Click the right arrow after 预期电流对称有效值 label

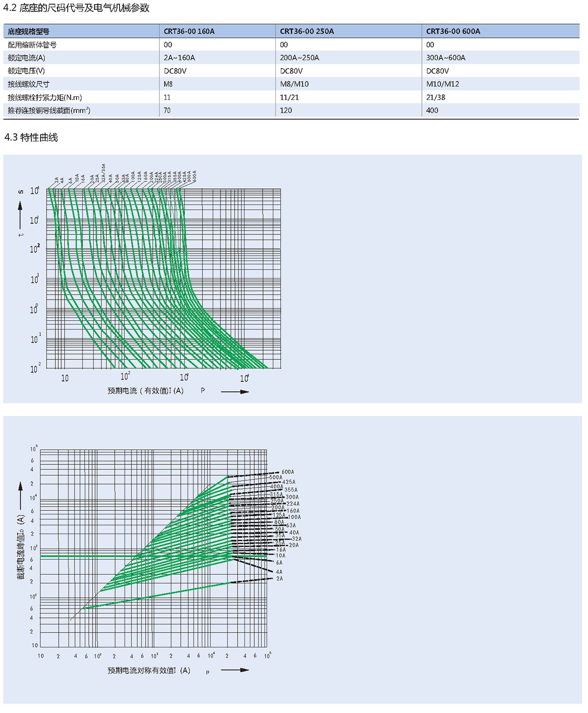coord(235,670)
